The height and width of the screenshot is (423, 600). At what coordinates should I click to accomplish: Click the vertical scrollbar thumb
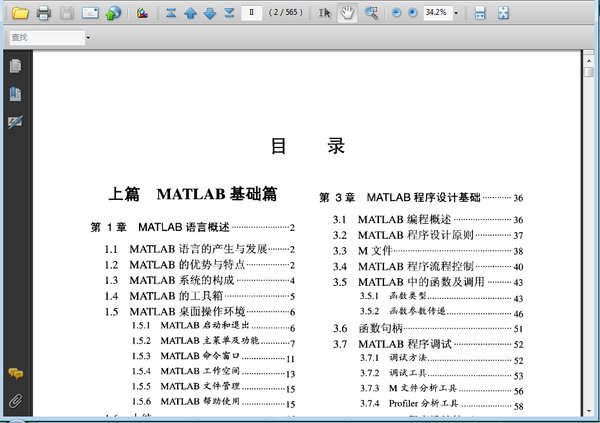[x=589, y=72]
